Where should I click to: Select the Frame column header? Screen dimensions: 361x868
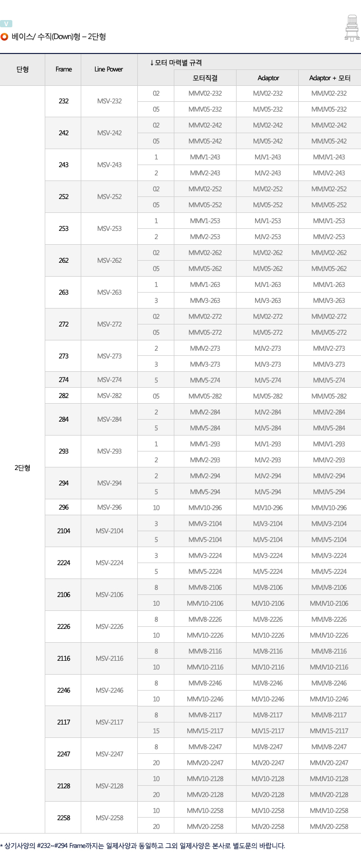[x=64, y=69]
